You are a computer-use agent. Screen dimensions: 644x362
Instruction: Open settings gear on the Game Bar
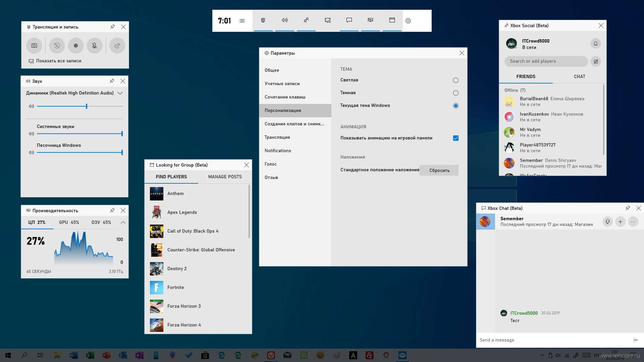coord(408,21)
